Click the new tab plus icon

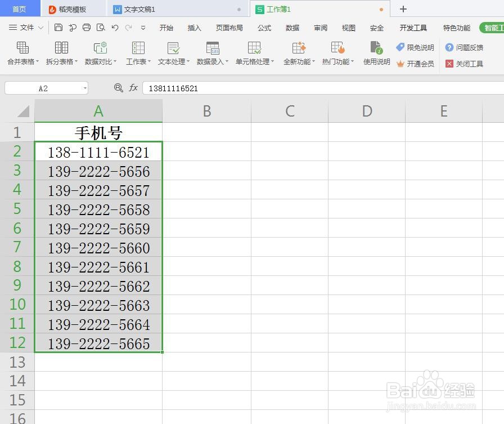pyautogui.click(x=403, y=9)
